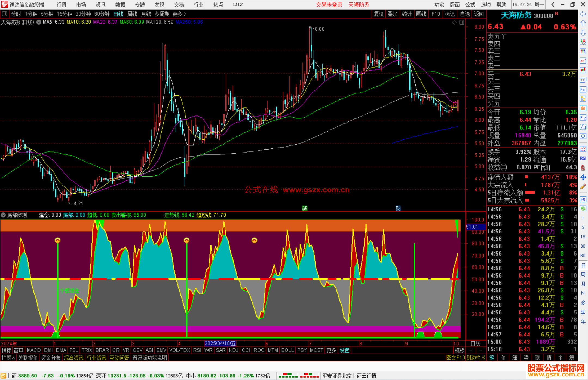Click the 设置 indicator settings link
588x380 pixels.
click(x=344, y=350)
